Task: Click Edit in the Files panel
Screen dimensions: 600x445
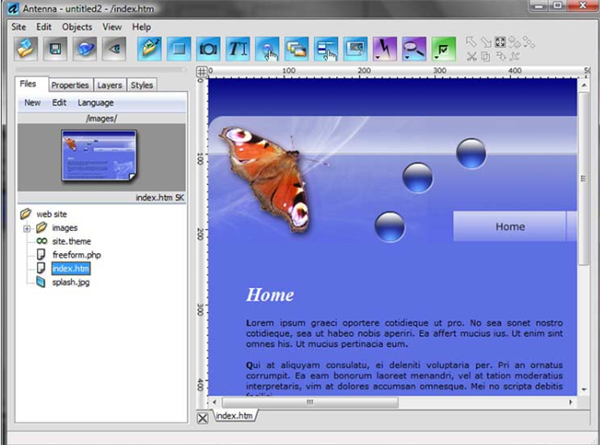Action: [x=59, y=103]
